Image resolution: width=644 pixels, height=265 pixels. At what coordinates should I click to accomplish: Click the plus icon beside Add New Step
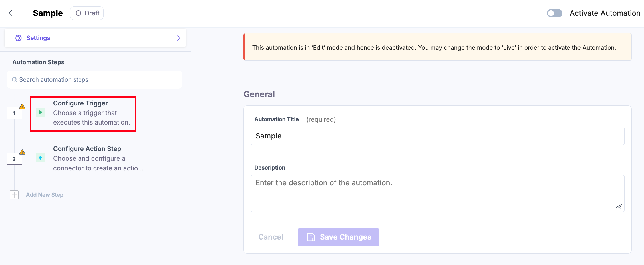tap(14, 195)
